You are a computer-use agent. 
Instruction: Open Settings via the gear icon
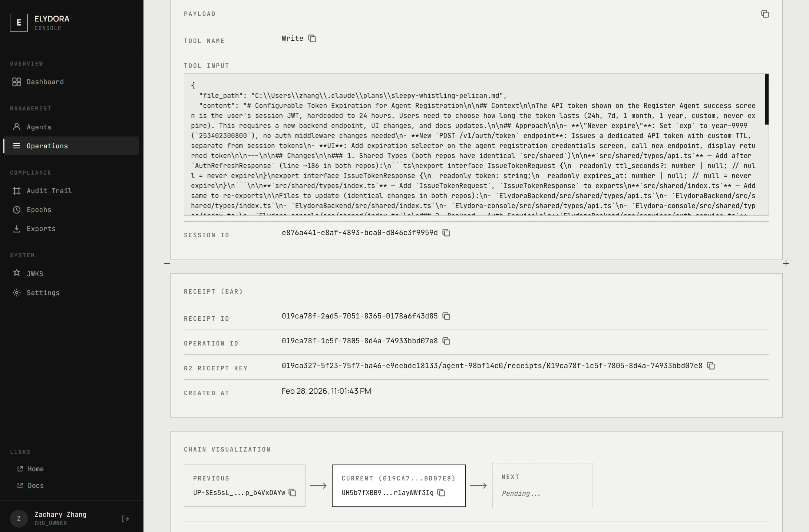[17, 293]
